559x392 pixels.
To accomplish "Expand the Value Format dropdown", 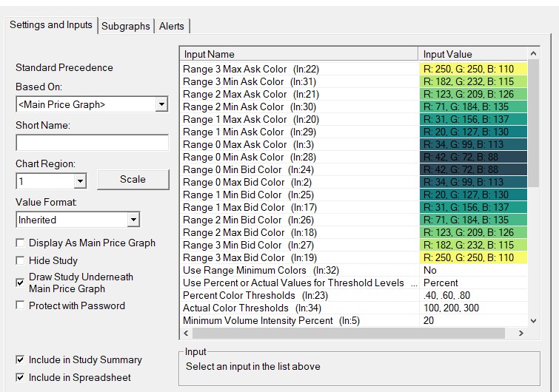I will click(133, 220).
